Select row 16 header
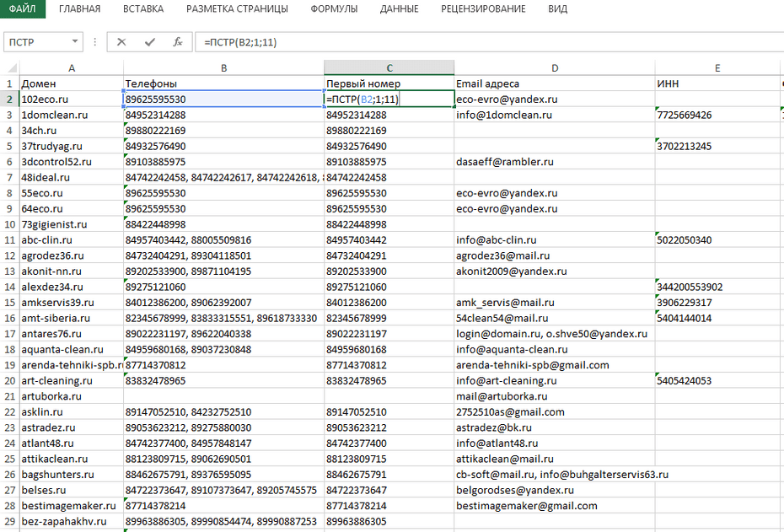 (9, 318)
